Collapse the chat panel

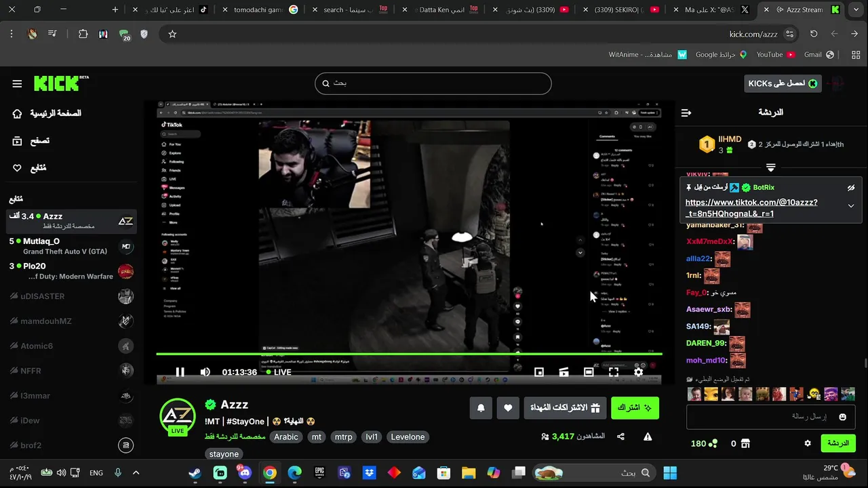686,113
